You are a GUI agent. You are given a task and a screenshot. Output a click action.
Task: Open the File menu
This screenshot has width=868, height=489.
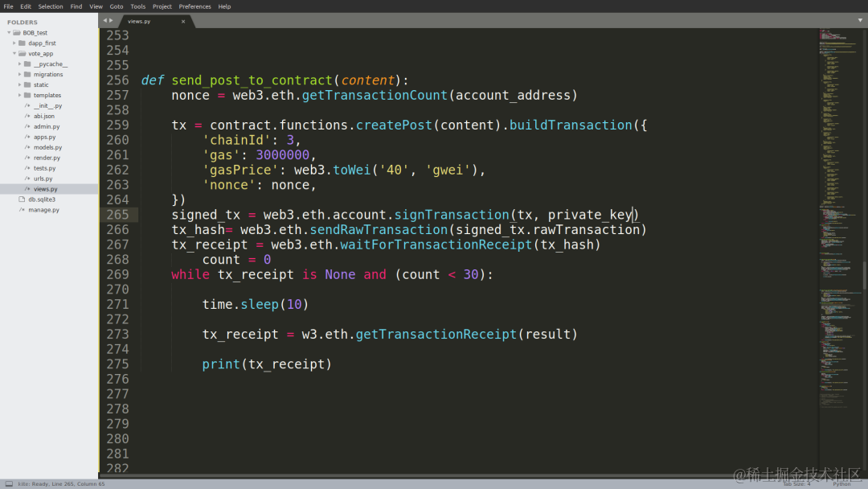(x=8, y=6)
